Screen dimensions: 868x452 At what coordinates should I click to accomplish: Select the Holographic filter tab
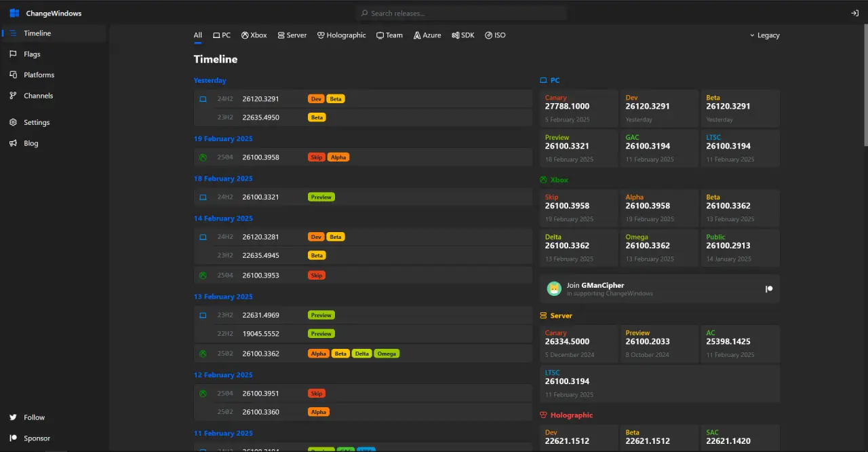coord(342,35)
